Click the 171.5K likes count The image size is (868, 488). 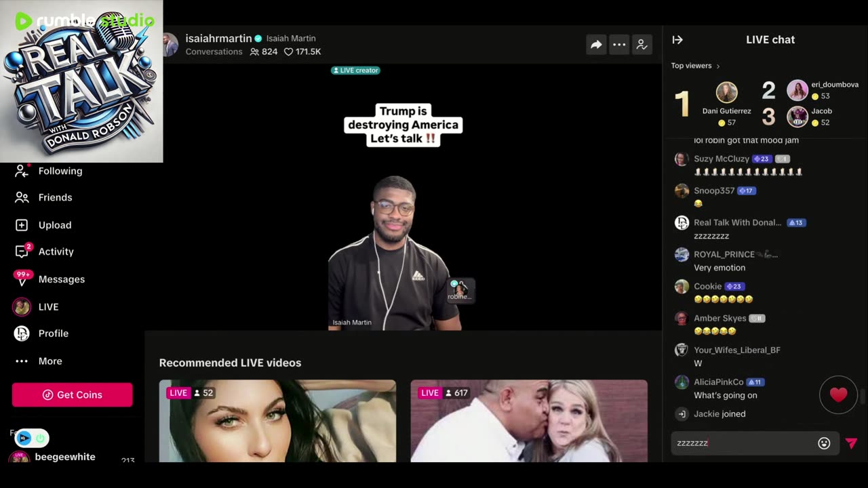(x=302, y=52)
